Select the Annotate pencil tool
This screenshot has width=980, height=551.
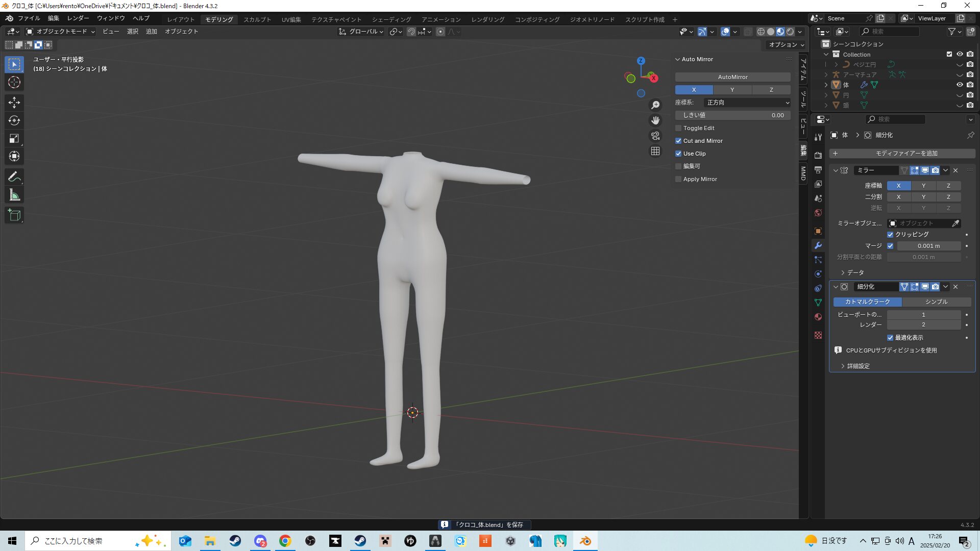point(14,177)
